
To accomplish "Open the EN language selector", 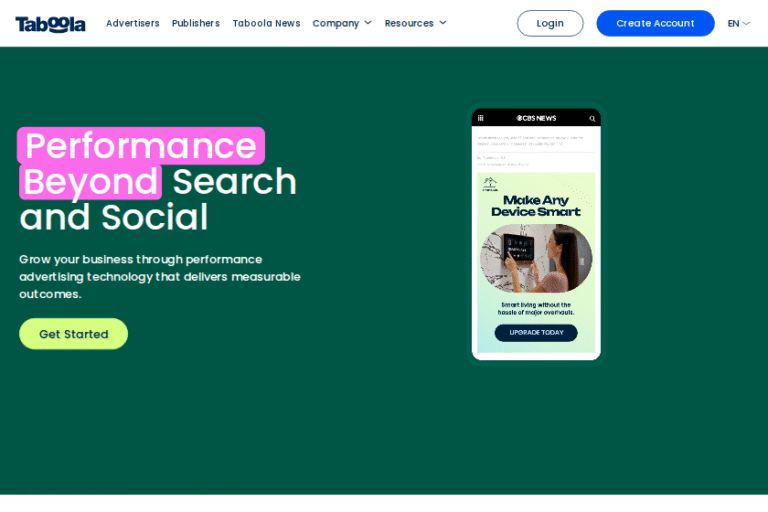I will click(x=739, y=23).
